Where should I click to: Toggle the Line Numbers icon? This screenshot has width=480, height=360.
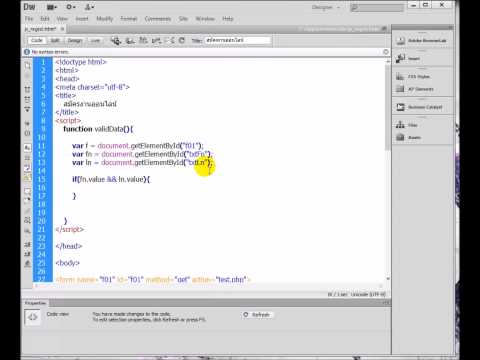pyautogui.click(x=27, y=148)
